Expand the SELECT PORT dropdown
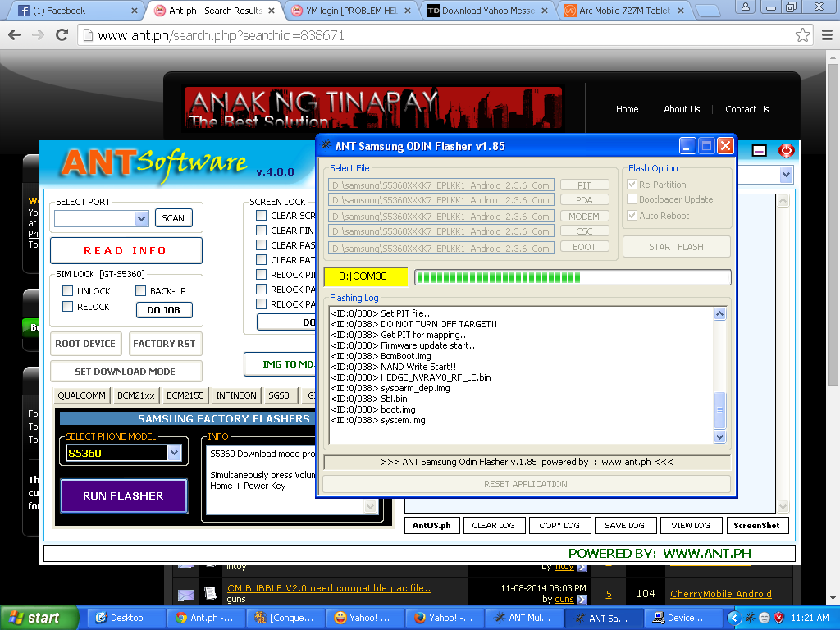 [x=141, y=218]
